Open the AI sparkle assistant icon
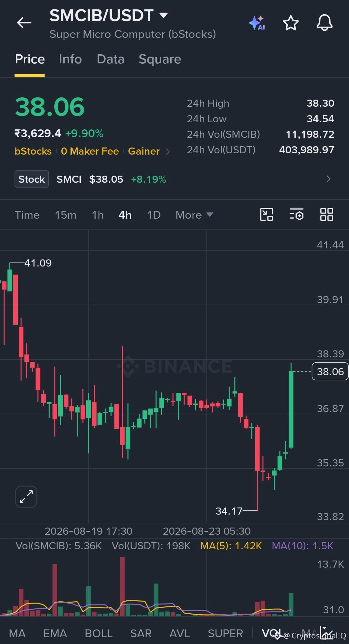 257,23
